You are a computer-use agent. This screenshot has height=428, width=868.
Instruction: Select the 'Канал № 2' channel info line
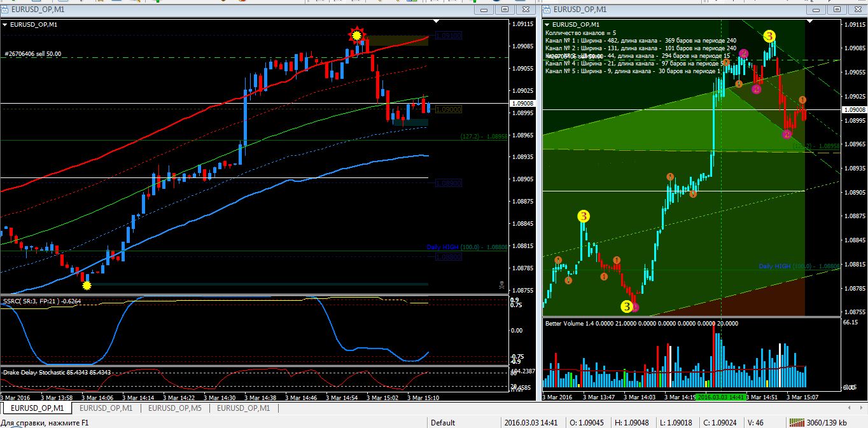point(641,48)
